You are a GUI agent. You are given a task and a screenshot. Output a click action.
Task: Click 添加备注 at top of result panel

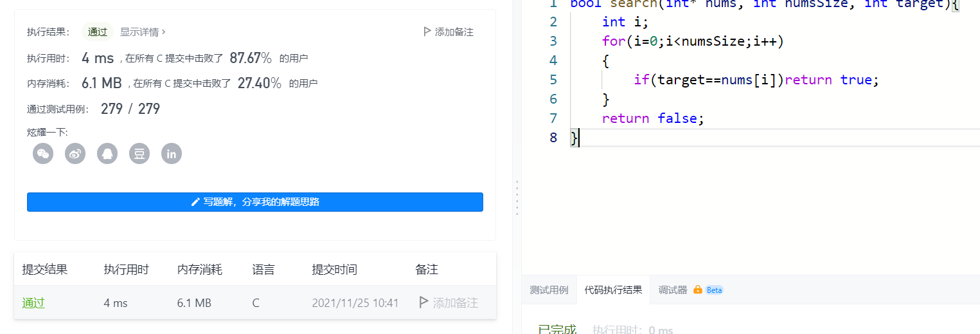449,32
